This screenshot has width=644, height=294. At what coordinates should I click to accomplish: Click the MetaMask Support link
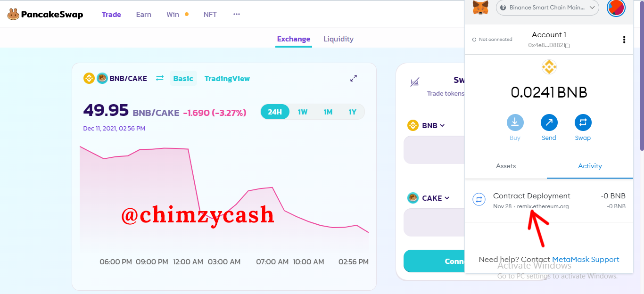point(586,260)
